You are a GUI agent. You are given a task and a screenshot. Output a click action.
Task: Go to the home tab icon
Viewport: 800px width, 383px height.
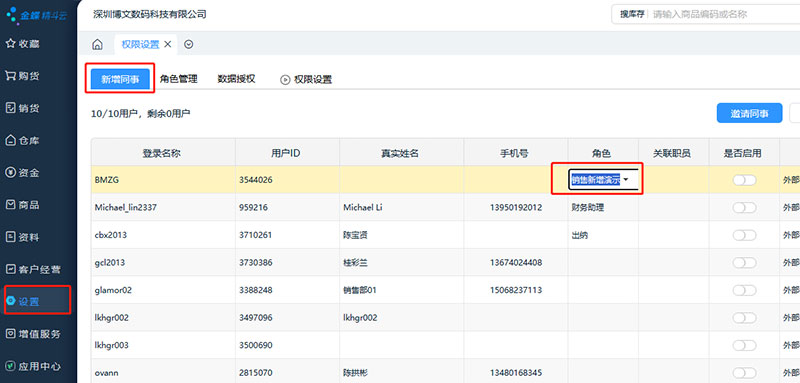click(x=97, y=44)
